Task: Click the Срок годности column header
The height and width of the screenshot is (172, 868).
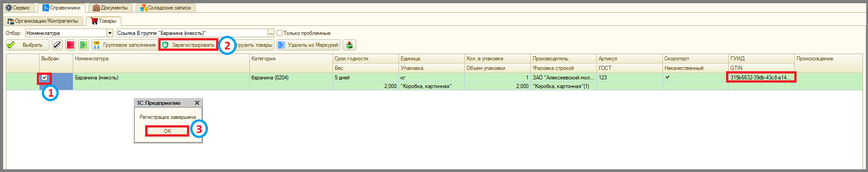Action: click(365, 59)
